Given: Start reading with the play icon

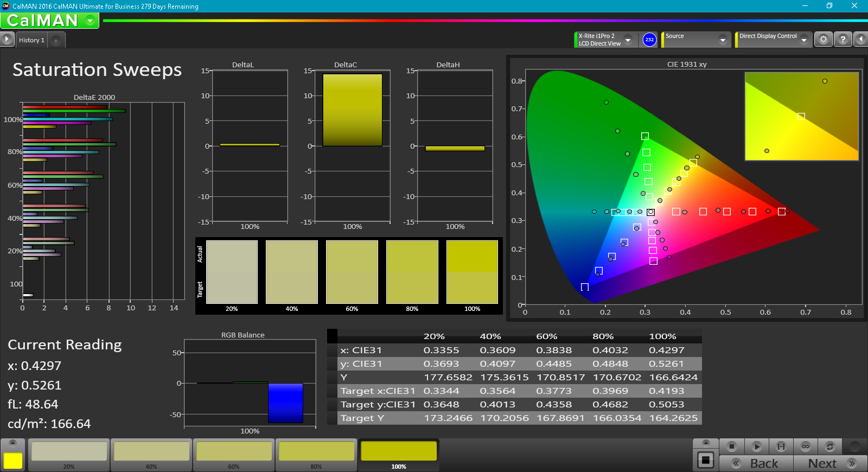Looking at the screenshot, I should click(x=756, y=447).
